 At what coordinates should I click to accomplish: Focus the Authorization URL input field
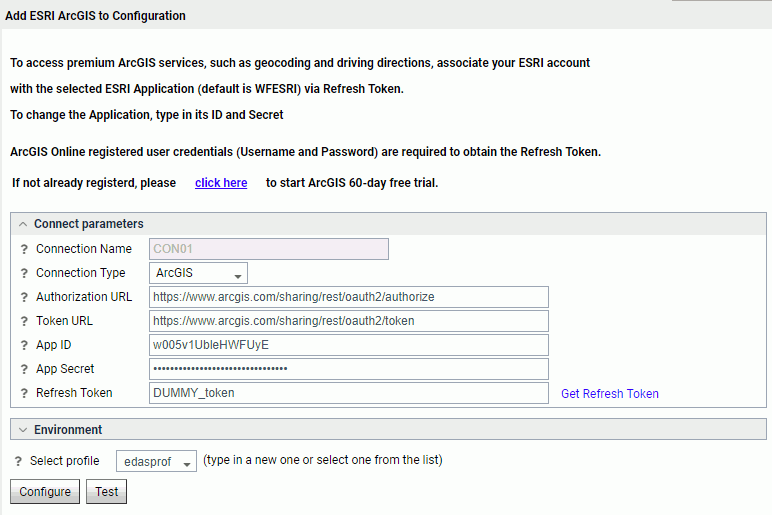tap(349, 297)
